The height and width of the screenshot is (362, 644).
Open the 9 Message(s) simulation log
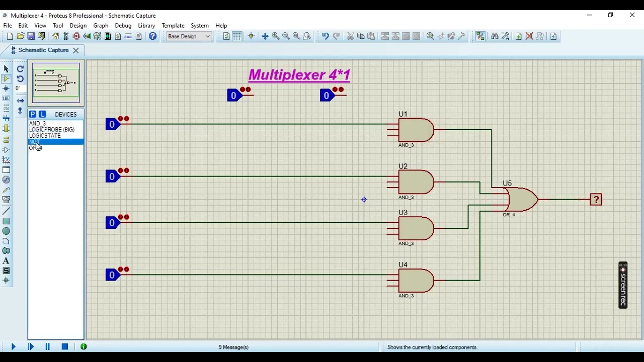(x=233, y=347)
